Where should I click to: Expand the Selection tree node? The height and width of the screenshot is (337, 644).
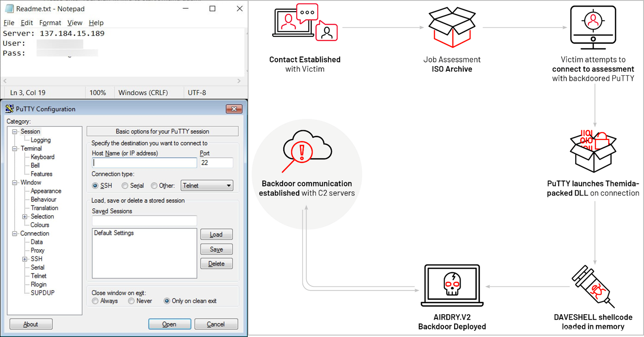[25, 217]
